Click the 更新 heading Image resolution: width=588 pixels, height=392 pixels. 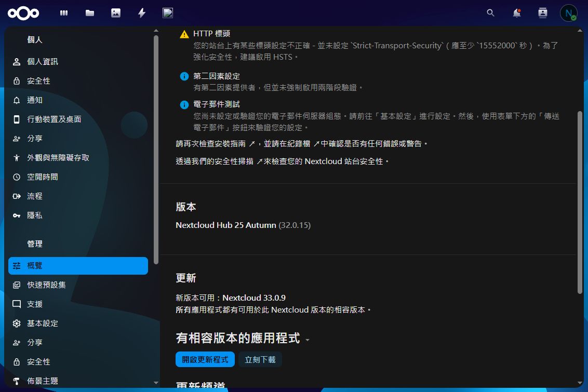click(185, 278)
